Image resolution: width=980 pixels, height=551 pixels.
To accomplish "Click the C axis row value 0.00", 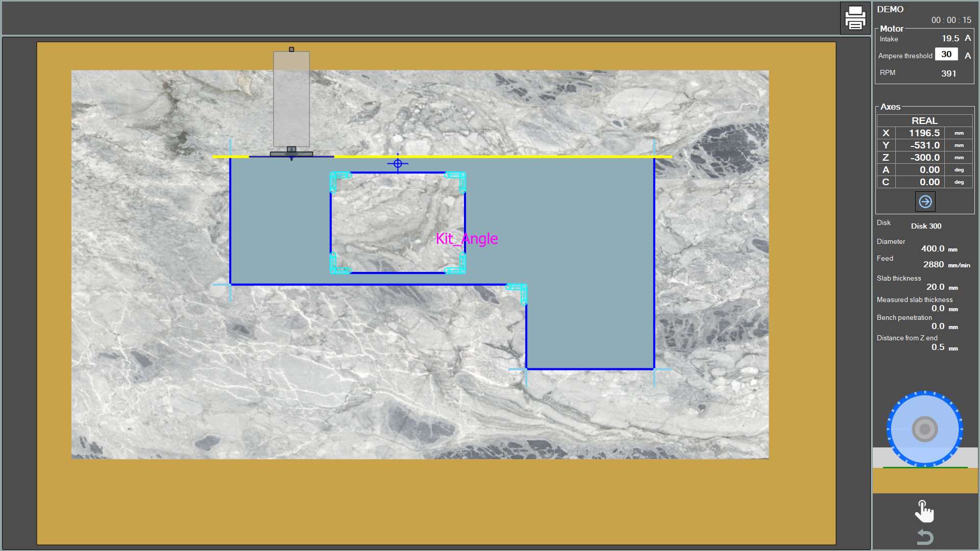I will [929, 182].
